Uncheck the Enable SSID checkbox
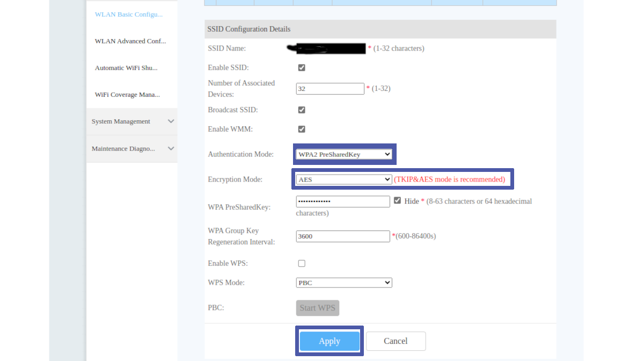 pyautogui.click(x=302, y=68)
